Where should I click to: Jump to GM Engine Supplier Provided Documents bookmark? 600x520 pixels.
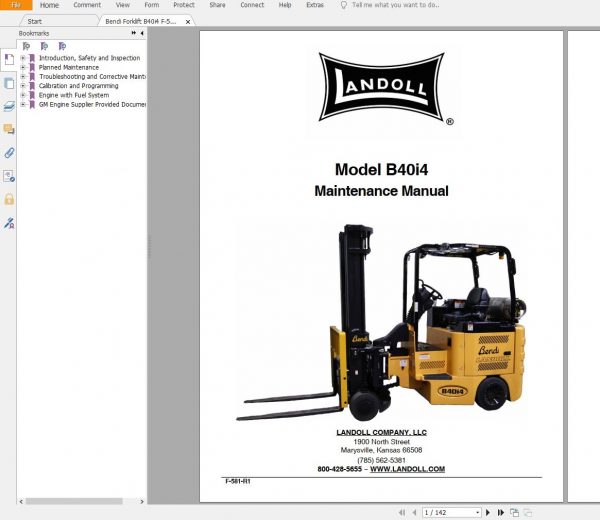pos(92,104)
